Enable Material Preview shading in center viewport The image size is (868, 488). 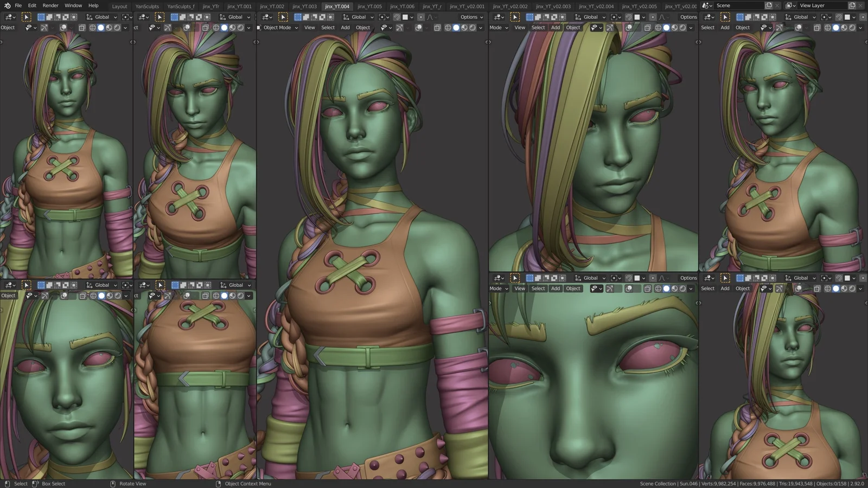click(464, 28)
